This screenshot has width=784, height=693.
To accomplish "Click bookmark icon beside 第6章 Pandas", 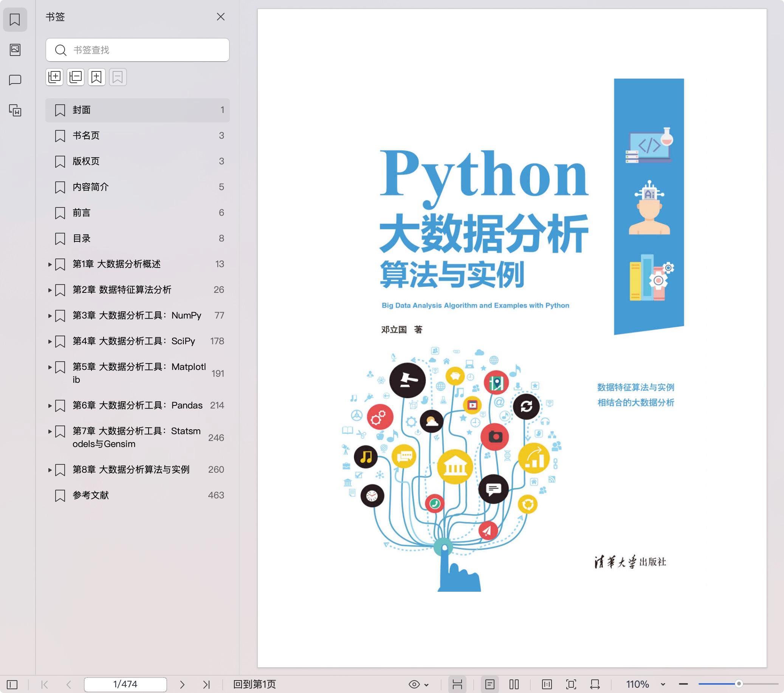I will click(60, 406).
